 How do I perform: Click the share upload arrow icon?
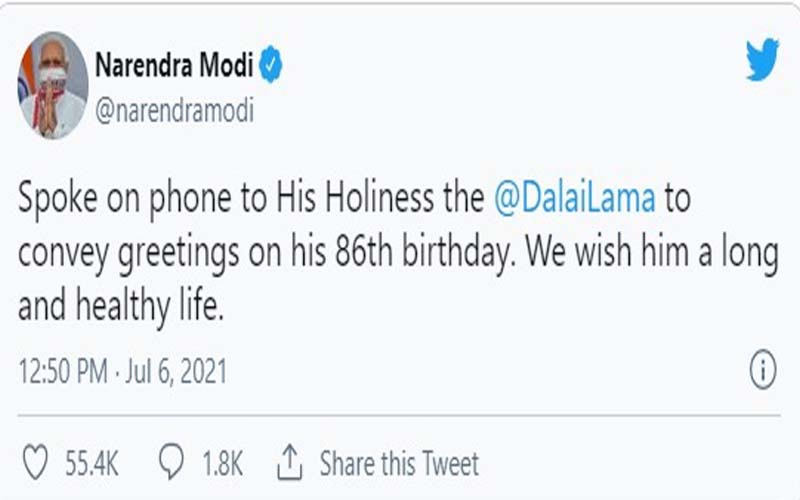(x=290, y=462)
